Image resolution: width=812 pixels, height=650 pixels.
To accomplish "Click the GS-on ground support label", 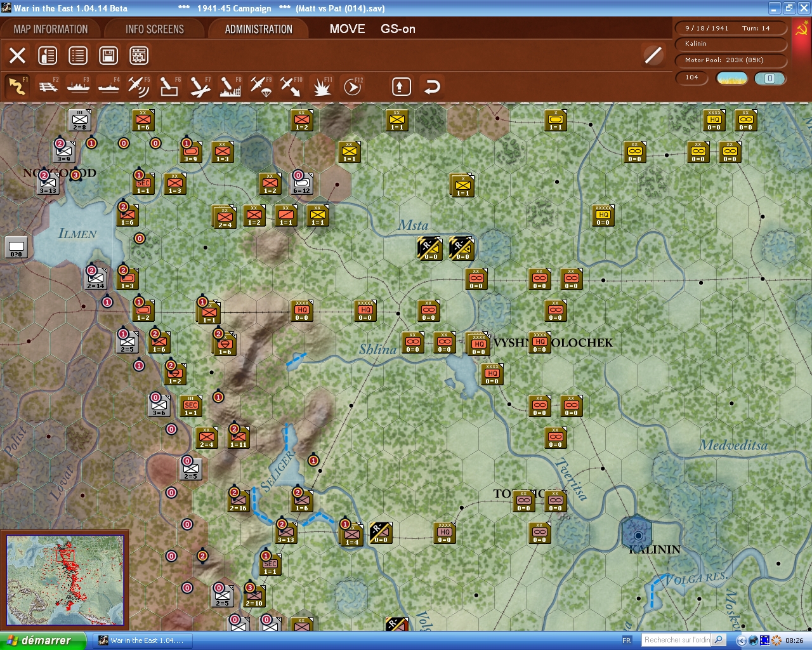I will tap(398, 29).
